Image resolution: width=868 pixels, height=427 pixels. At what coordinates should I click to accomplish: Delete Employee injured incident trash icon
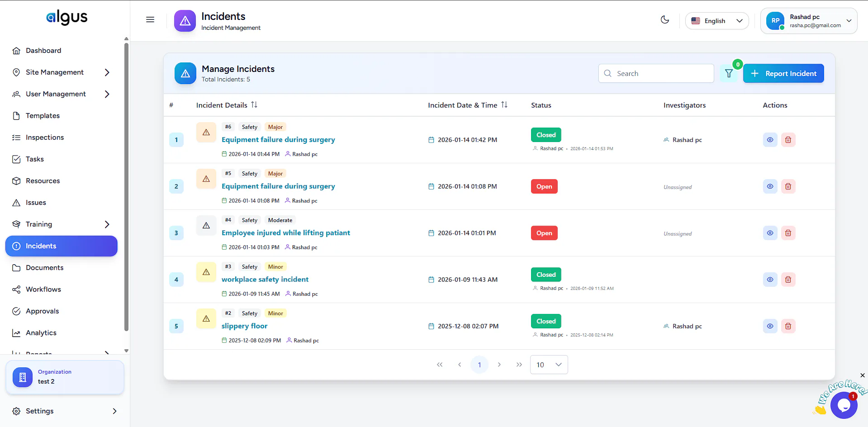tap(788, 233)
